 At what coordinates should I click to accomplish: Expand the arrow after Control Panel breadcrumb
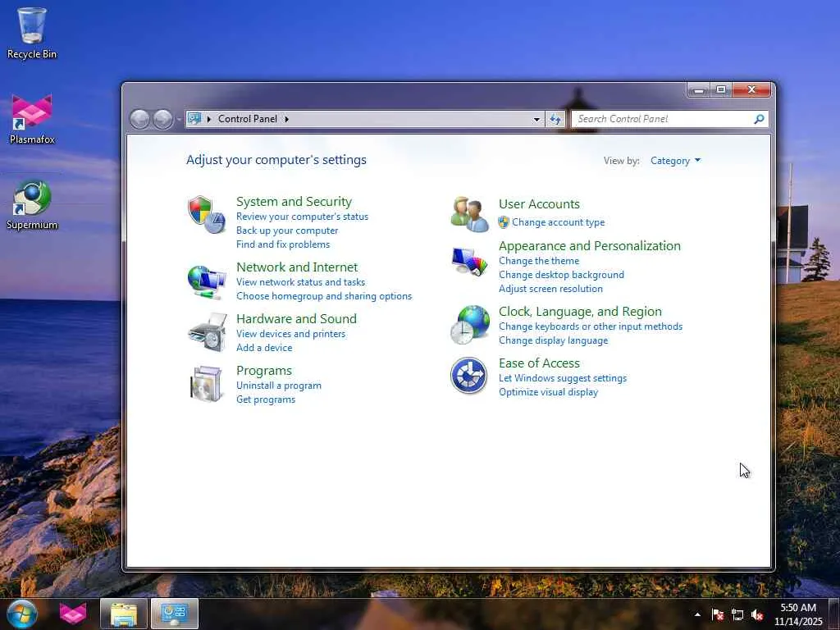pos(286,119)
